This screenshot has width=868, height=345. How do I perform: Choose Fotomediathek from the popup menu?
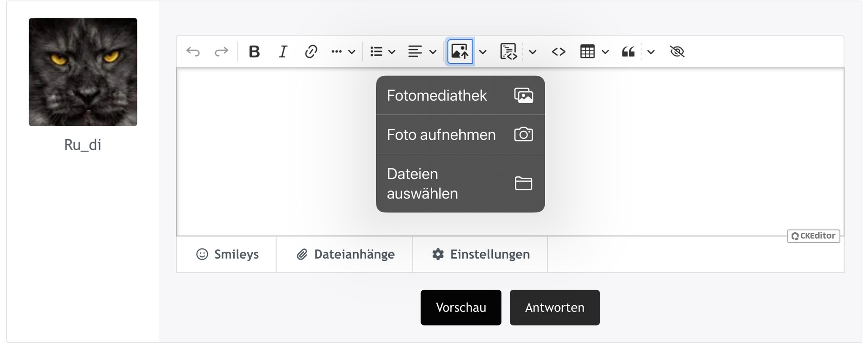[460, 95]
